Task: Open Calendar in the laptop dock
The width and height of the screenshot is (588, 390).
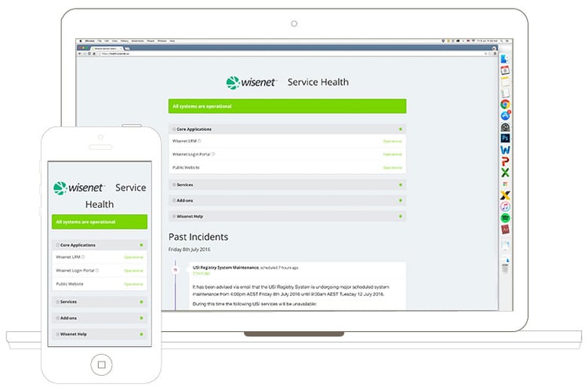Action: (505, 70)
